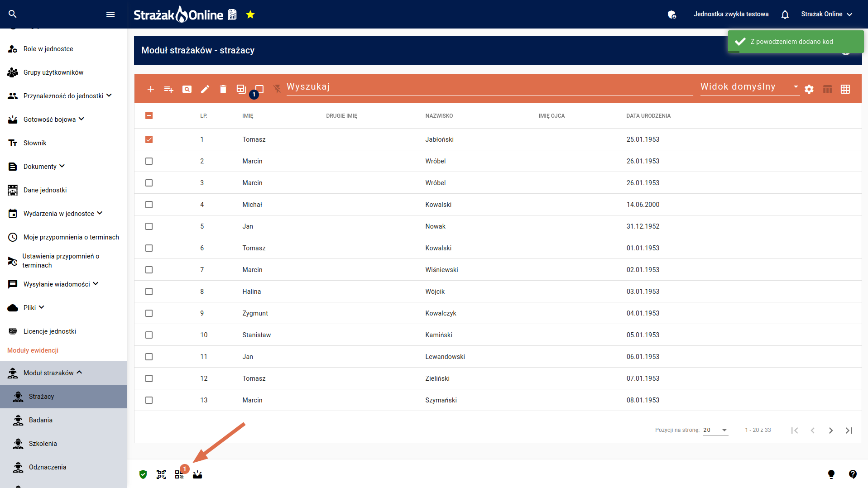Open Role w jednostce menu item
The width and height of the screenshot is (868, 488).
coord(63,49)
